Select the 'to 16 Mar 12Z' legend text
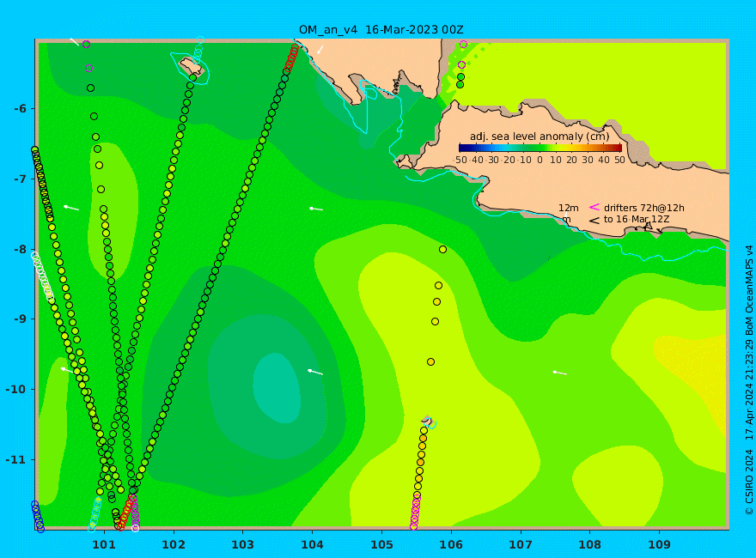Screen dimensions: 756x558 point(637,220)
